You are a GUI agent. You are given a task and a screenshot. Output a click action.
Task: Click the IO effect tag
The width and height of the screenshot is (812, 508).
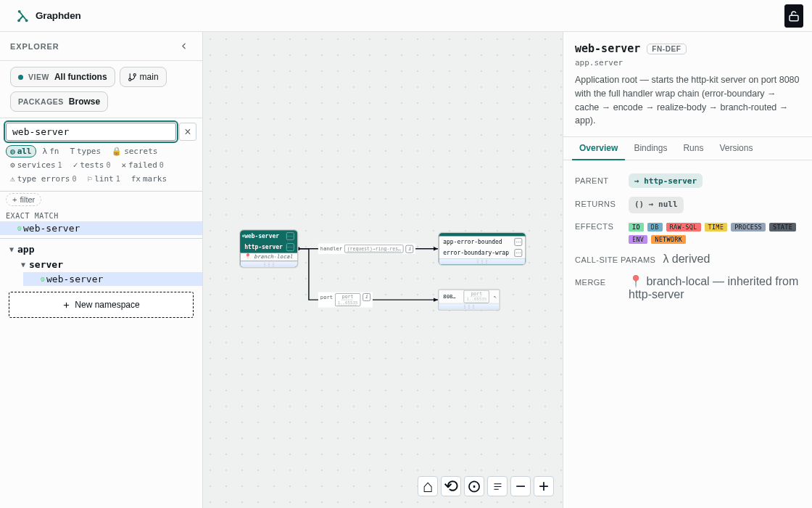pos(636,227)
